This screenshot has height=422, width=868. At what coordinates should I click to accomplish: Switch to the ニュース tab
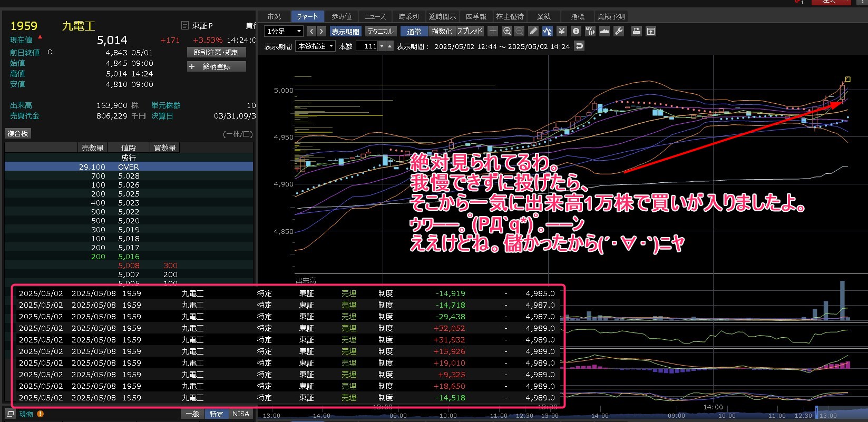coord(375,16)
